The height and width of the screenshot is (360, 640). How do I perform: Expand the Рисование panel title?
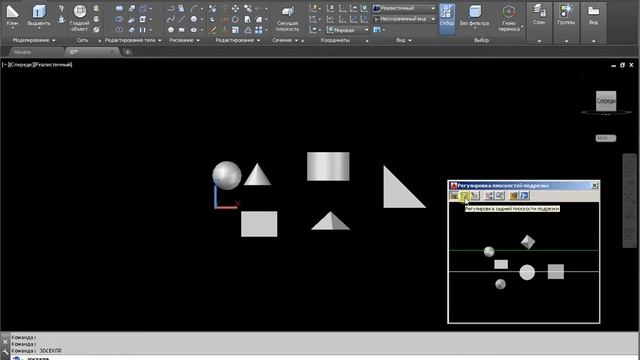point(184,40)
